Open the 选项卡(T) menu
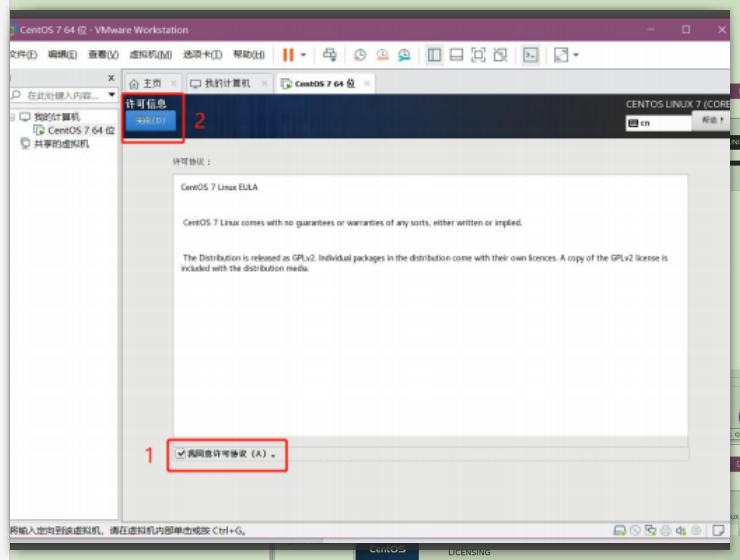This screenshot has height=560, width=740. pos(202,55)
